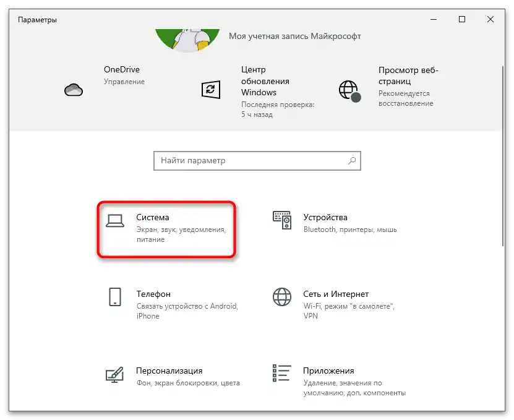Click the user avatar picture
514x420 pixels.
coord(187,40)
